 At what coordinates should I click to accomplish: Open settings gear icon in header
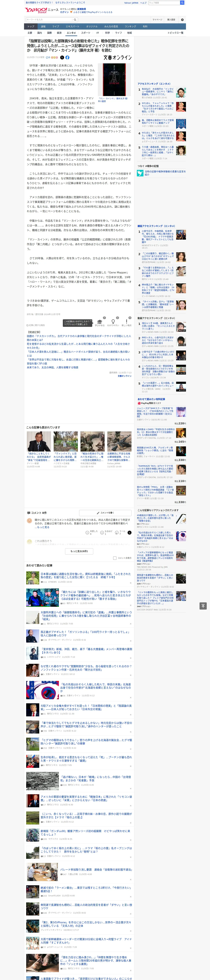click(182, 19)
